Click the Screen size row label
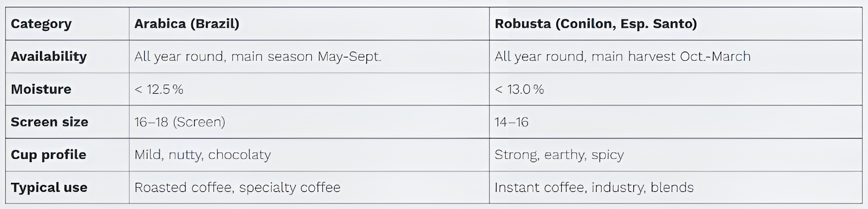Viewport: 868px width, 209px height. point(50,122)
